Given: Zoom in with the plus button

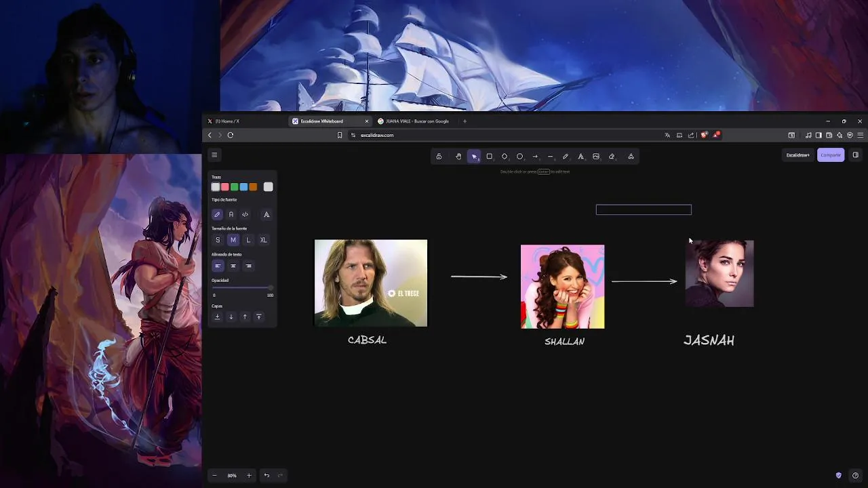Looking at the screenshot, I should [x=249, y=476].
